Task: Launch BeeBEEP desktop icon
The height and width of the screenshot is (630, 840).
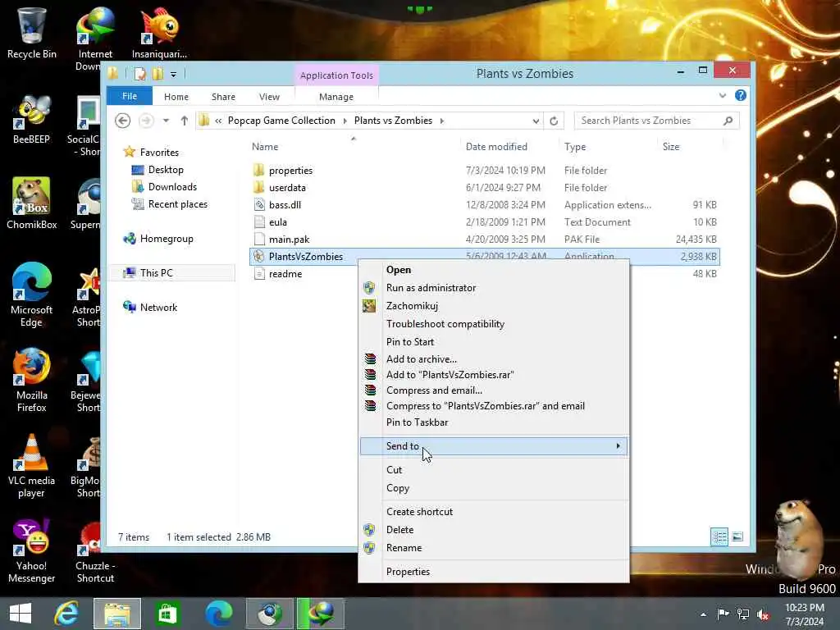Action: coord(32,119)
